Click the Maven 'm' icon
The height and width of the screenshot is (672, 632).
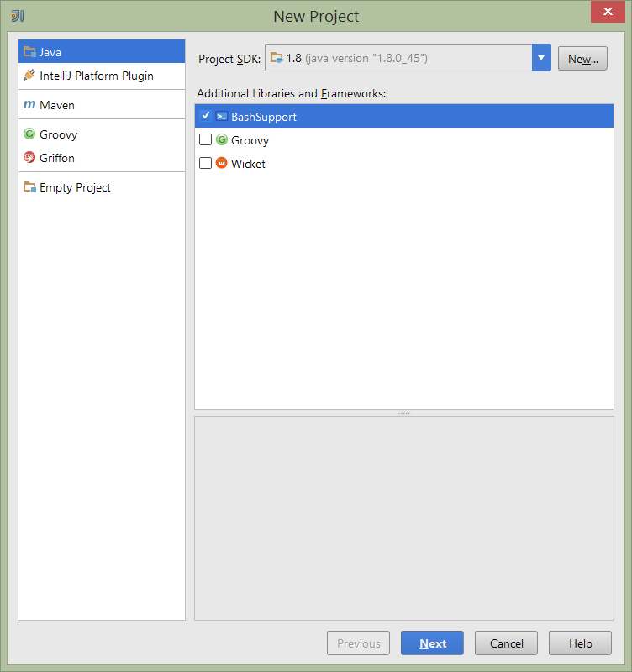click(x=29, y=105)
